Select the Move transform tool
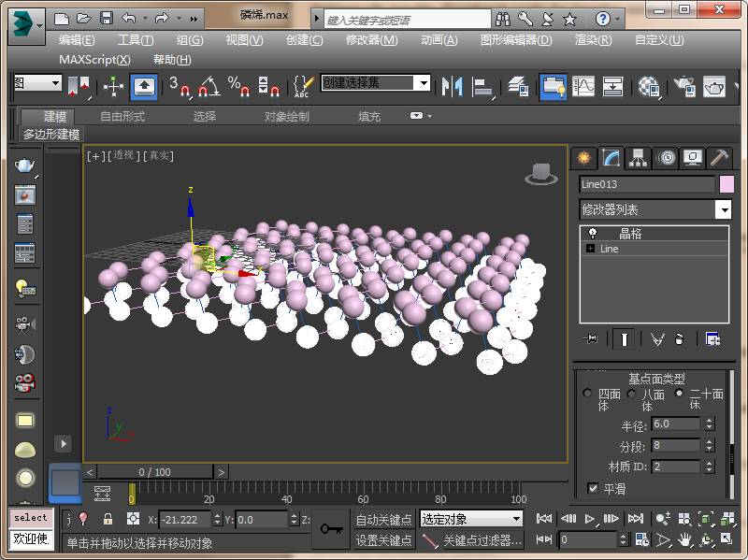748x560 pixels. 113,87
